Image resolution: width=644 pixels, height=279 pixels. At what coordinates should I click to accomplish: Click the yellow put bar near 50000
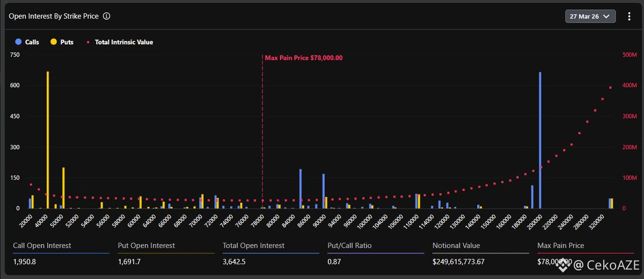point(63,188)
